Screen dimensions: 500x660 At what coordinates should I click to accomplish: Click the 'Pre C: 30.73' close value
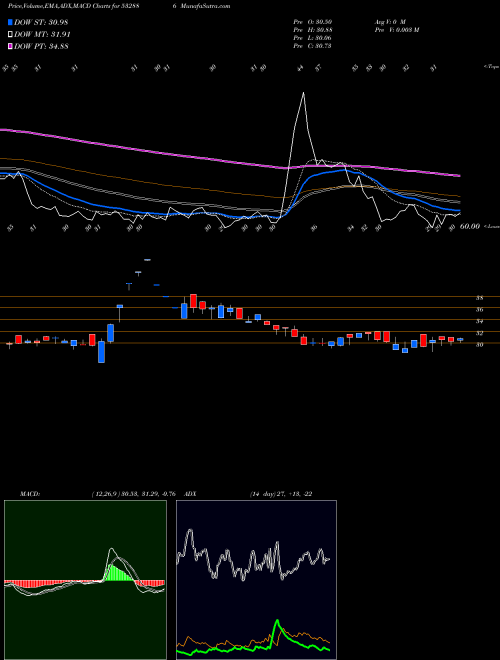point(313,46)
